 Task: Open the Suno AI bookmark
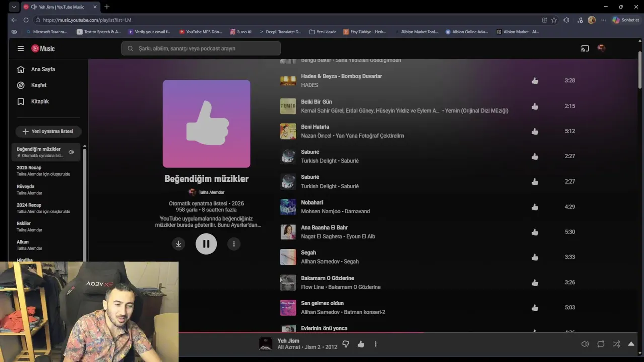point(240,32)
